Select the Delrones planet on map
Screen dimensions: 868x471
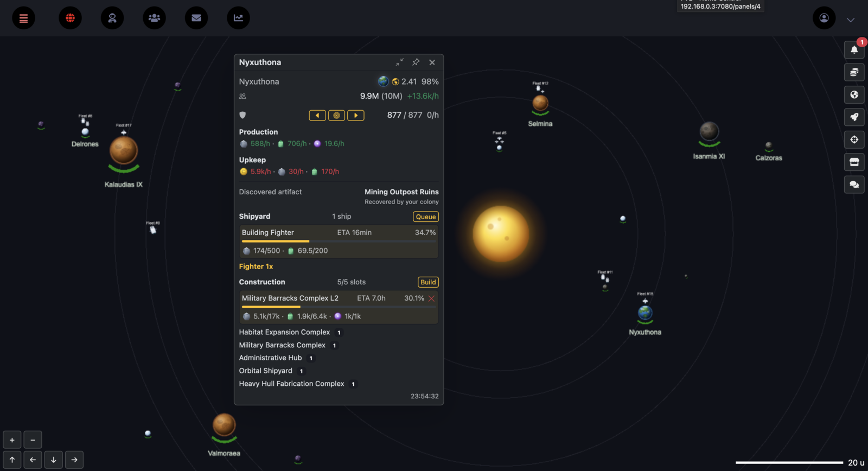(85, 132)
